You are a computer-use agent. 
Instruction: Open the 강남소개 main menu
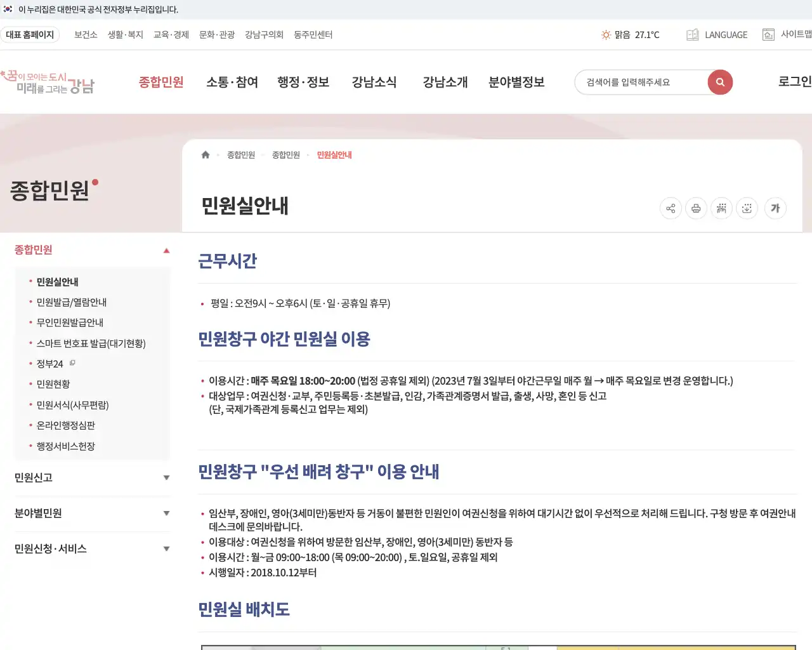(445, 82)
